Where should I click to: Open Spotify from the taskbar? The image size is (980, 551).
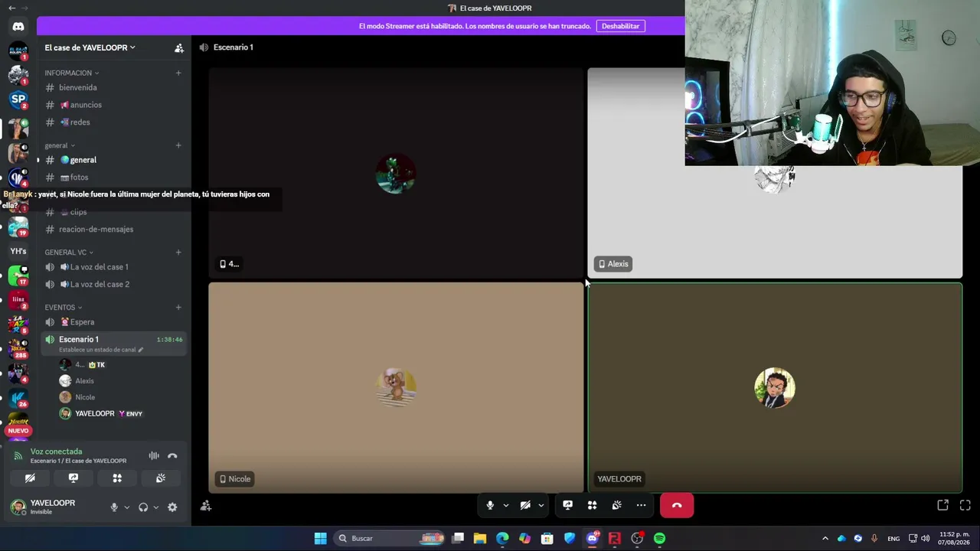point(659,538)
